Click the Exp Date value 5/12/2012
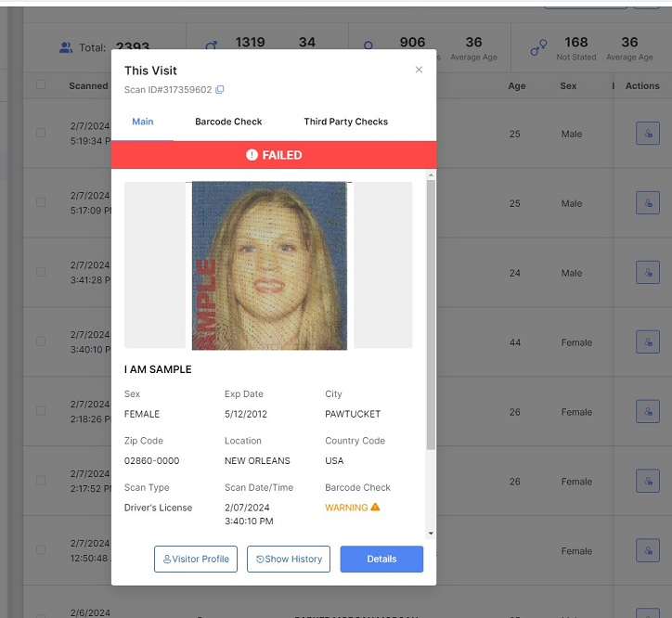672x618 pixels. [246, 414]
